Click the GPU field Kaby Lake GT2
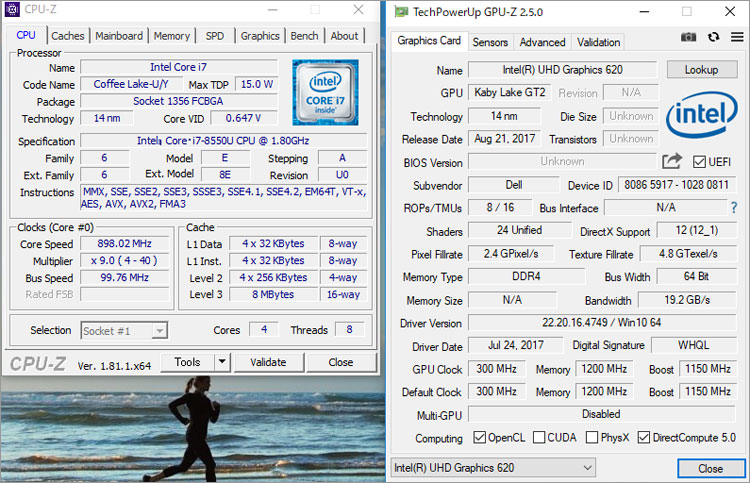750x483 pixels. tap(510, 92)
